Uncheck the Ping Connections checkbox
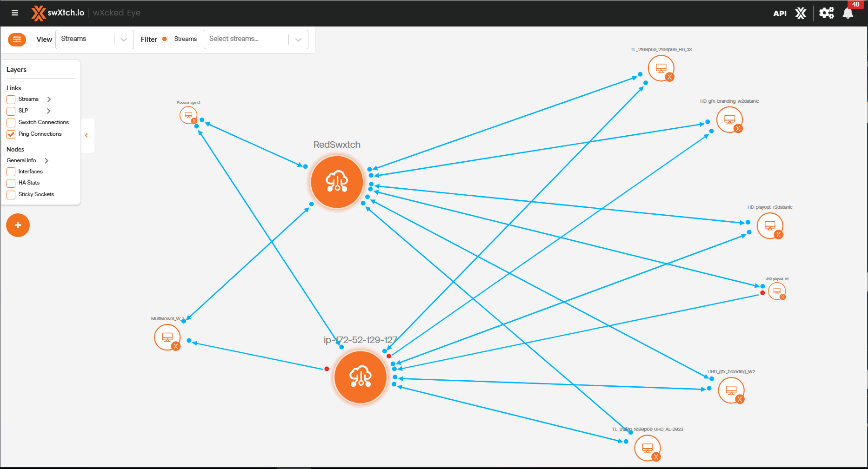This screenshot has height=469, width=868. coord(11,134)
